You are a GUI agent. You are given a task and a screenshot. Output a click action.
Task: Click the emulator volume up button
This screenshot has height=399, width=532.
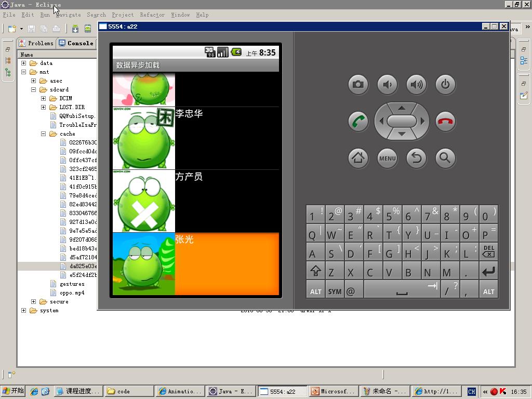pyautogui.click(x=416, y=85)
